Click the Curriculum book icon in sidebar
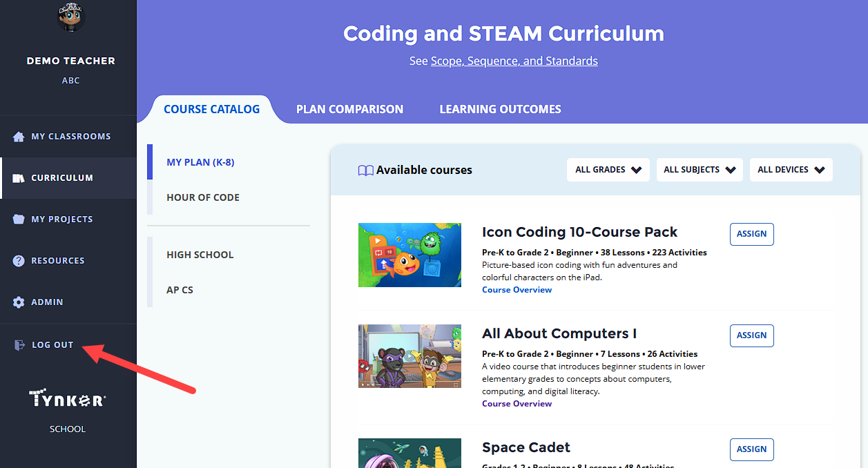Screen dimensions: 868x468 pos(19,178)
